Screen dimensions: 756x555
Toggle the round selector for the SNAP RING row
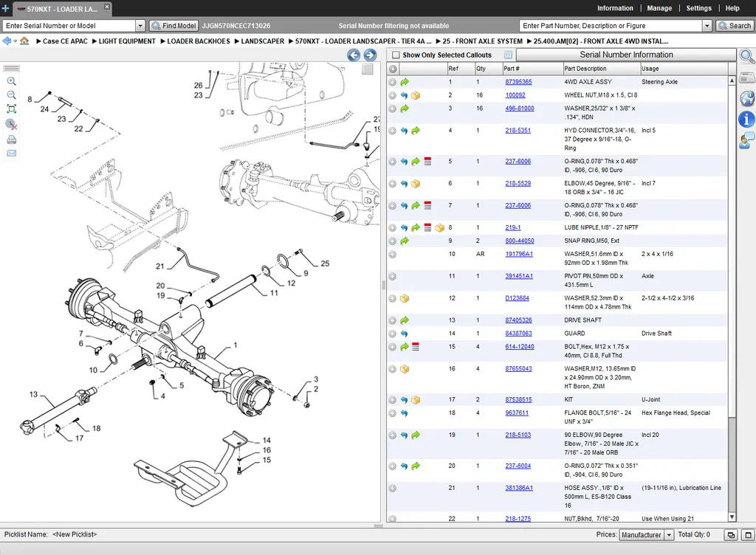tap(393, 241)
